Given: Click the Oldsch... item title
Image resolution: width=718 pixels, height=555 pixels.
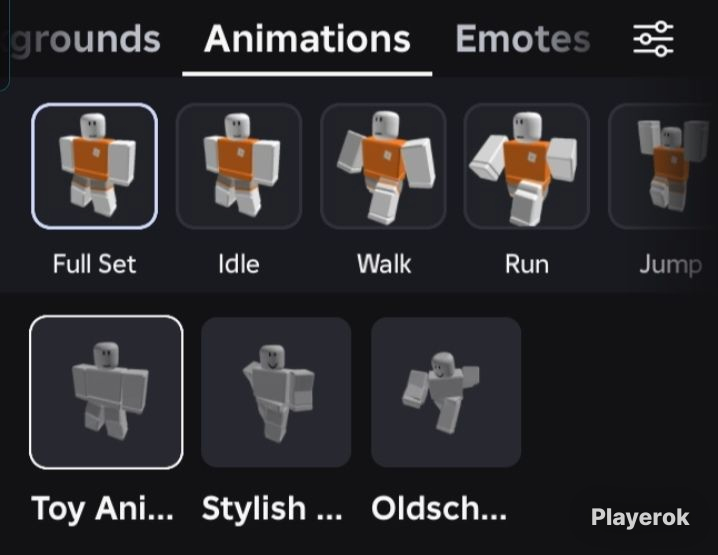Looking at the screenshot, I should pyautogui.click(x=439, y=508).
